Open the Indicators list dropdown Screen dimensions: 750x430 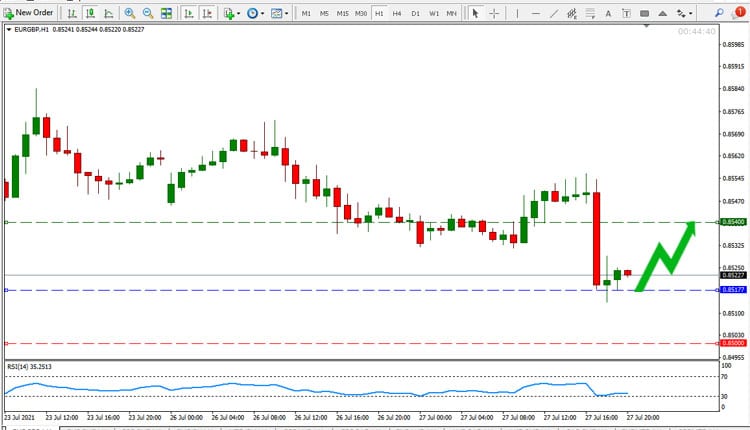pyautogui.click(x=231, y=13)
